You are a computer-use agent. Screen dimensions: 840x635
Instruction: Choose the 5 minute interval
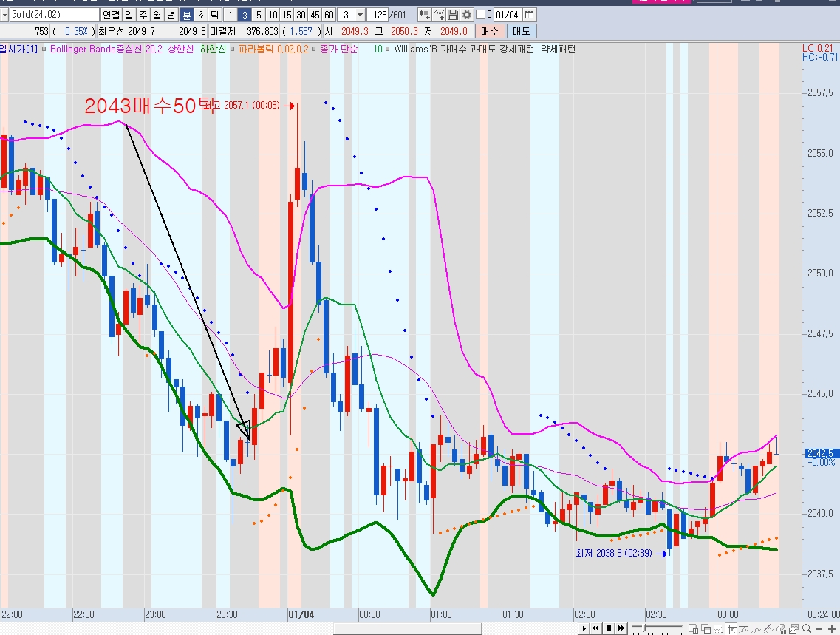259,15
